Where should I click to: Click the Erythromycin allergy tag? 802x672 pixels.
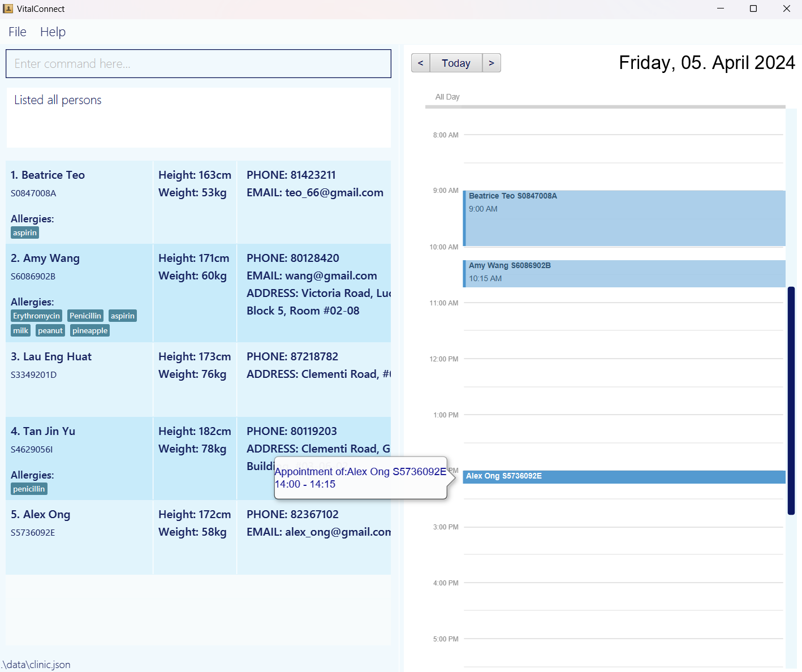click(36, 316)
